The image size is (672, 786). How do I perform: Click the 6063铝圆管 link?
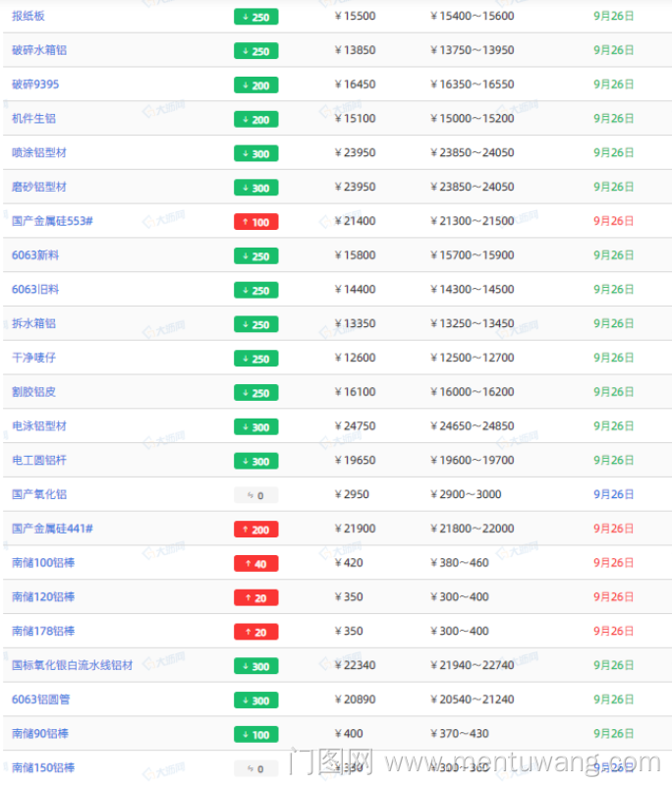pos(40,700)
